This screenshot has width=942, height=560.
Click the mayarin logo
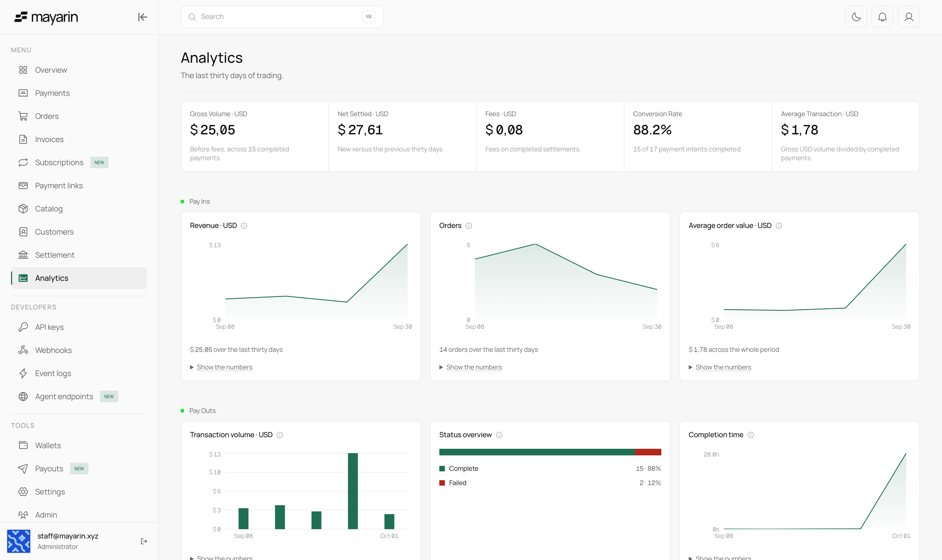click(x=46, y=17)
